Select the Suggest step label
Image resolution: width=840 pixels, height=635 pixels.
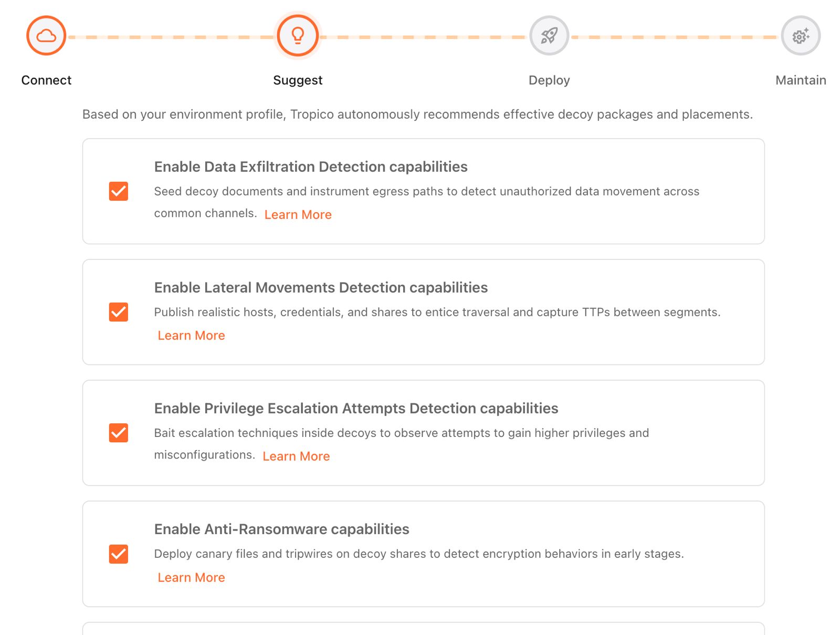pos(298,80)
